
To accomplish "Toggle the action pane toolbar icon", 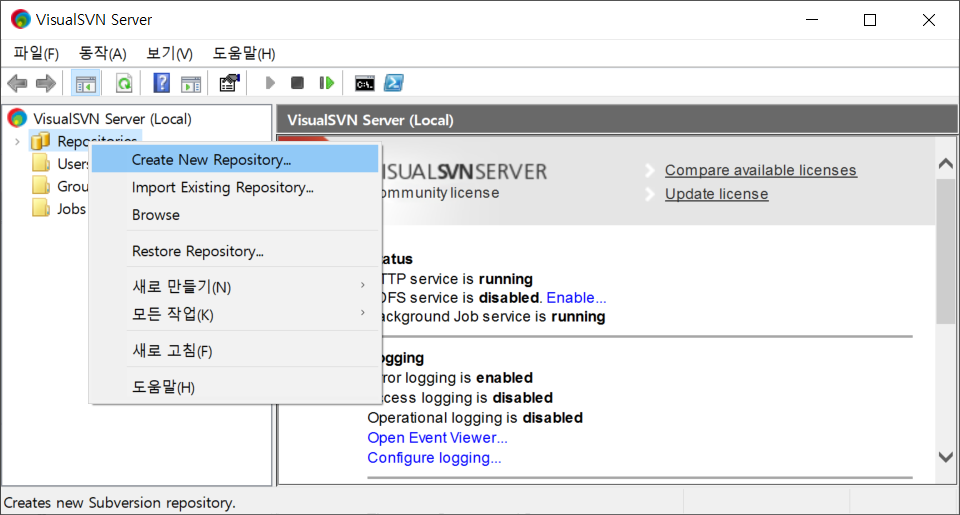I will coord(191,83).
